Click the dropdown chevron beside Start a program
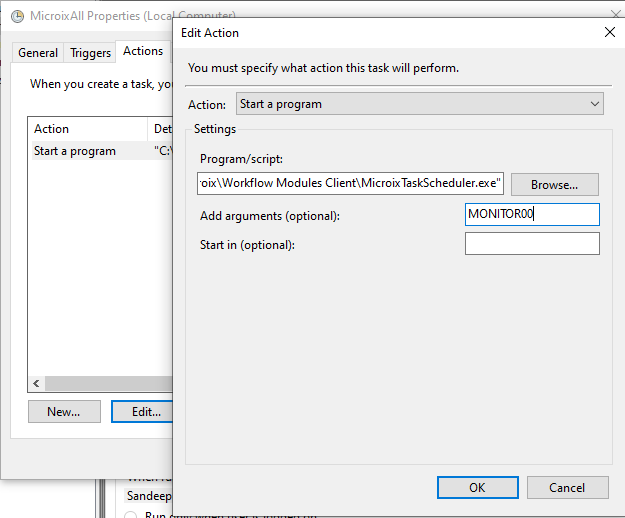This screenshot has width=625, height=518. point(595,104)
